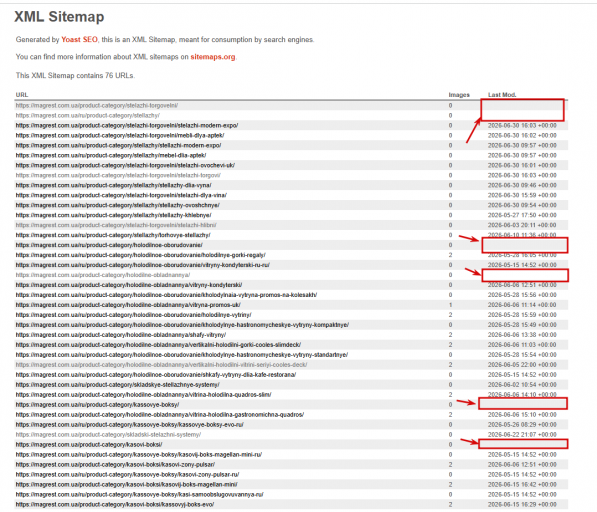Open the ru/product-category/kassovye-boksy/ URL

click(x=97, y=405)
